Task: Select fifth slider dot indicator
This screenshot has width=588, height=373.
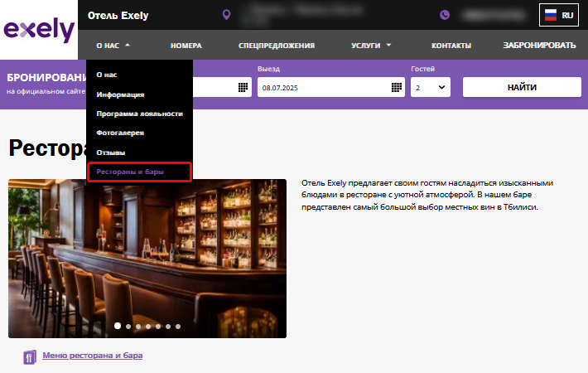Action: click(158, 327)
